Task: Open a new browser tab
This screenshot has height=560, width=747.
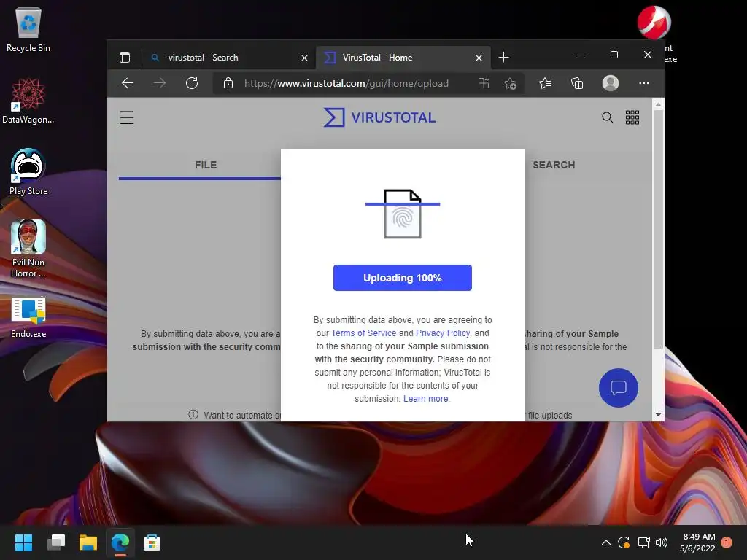Action: (503, 58)
